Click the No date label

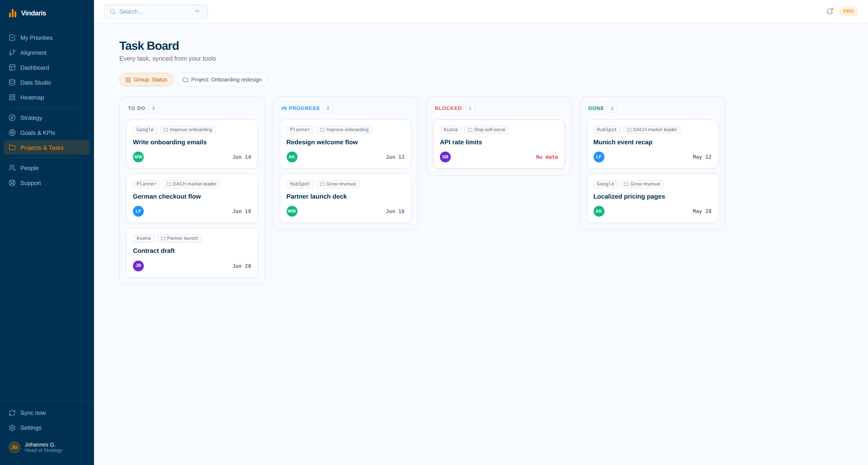(x=547, y=157)
